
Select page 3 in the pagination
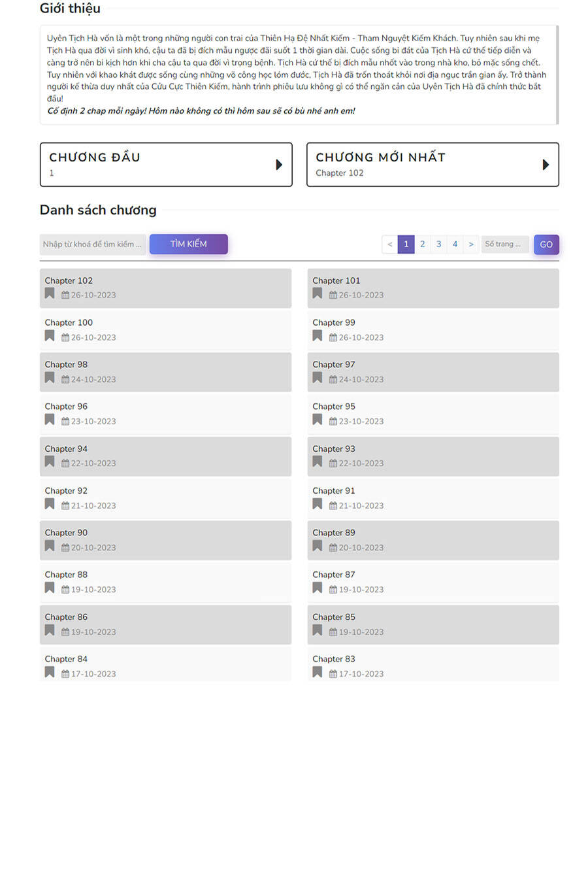[439, 245]
